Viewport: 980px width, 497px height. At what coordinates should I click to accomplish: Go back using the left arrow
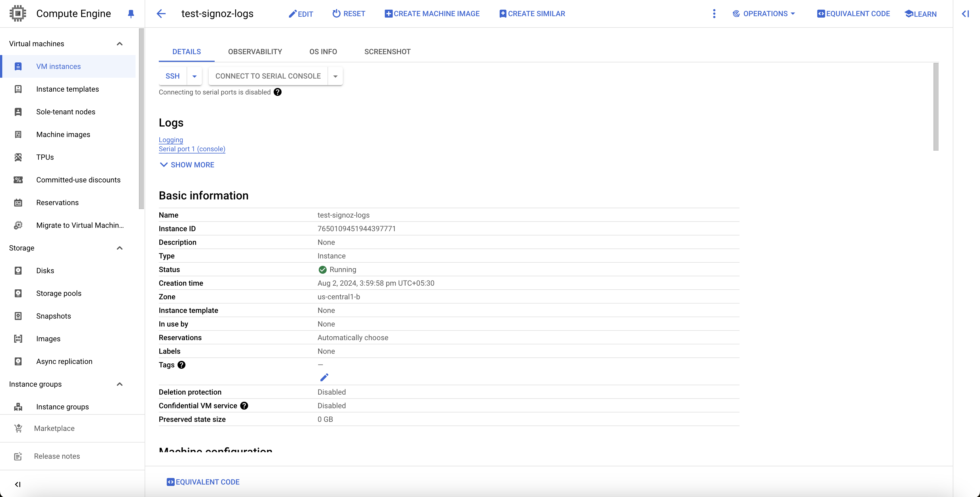click(x=161, y=14)
